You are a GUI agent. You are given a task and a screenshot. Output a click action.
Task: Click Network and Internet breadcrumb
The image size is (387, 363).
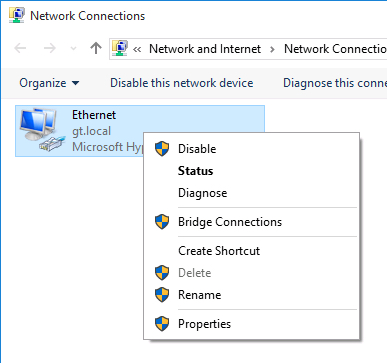tap(205, 49)
